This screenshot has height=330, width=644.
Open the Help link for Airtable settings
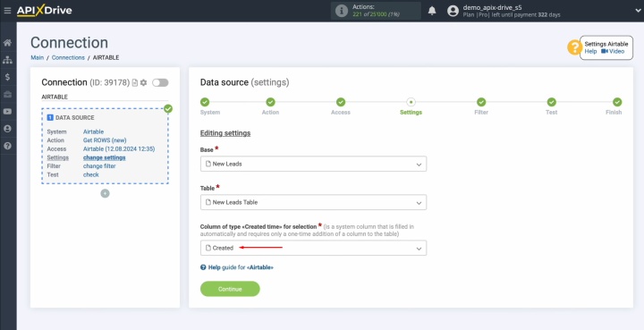click(590, 52)
